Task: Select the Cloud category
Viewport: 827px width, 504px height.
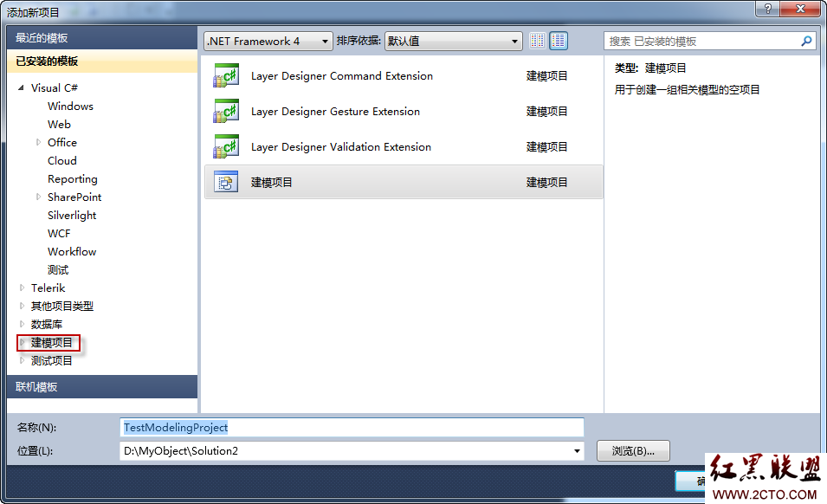Action: click(x=62, y=161)
